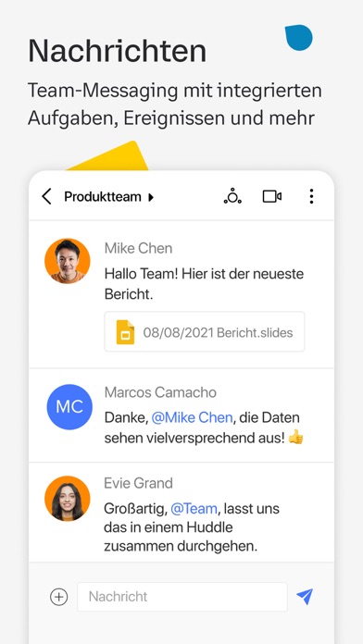Open Evie Grand's profile photo
Image resolution: width=363 pixels, height=644 pixels.
67,498
